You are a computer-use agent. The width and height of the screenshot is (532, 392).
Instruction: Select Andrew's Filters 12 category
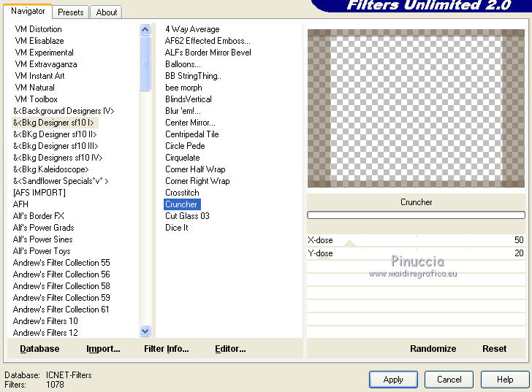[x=45, y=333]
